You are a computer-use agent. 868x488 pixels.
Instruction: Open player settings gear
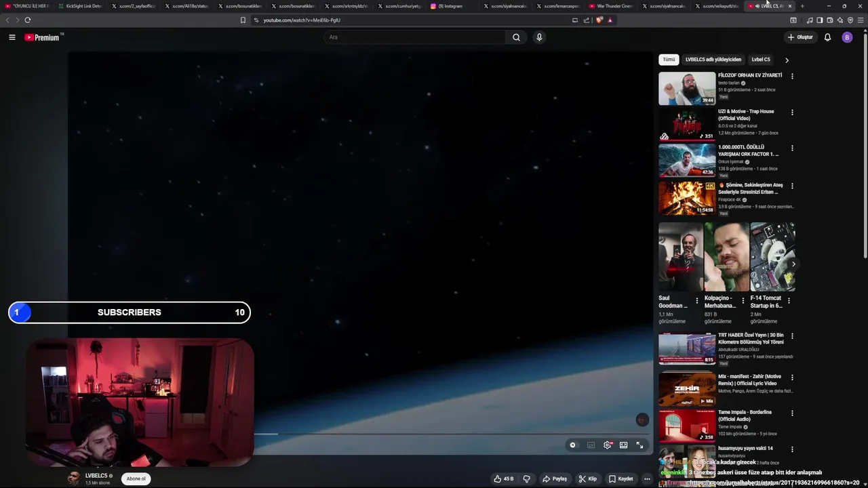(x=608, y=445)
